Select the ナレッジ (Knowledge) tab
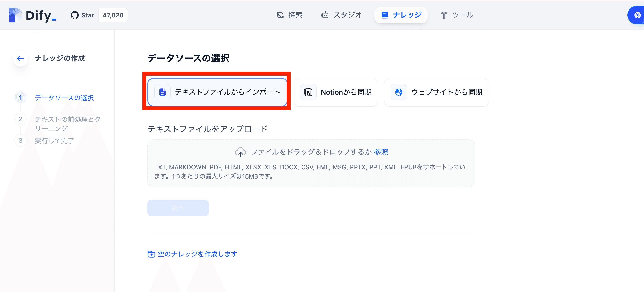 pyautogui.click(x=401, y=15)
